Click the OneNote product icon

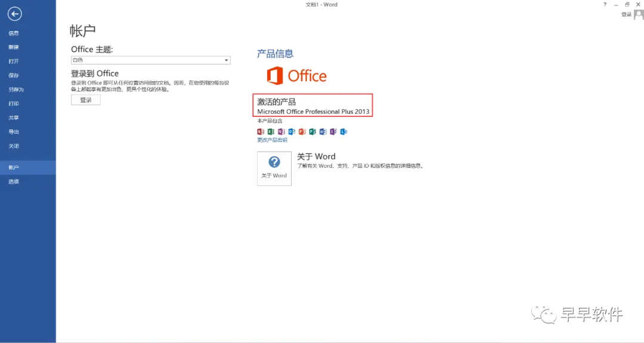pyautogui.click(x=281, y=131)
